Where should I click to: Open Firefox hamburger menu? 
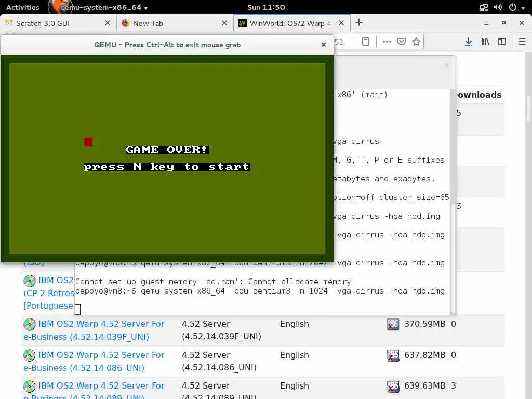(x=522, y=42)
